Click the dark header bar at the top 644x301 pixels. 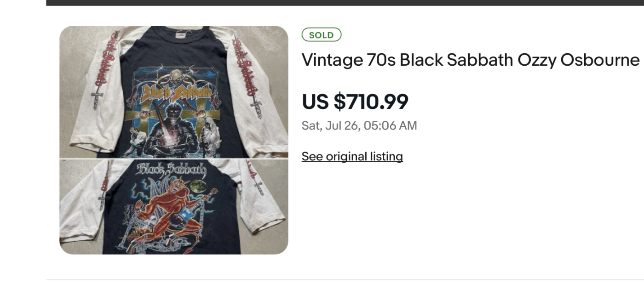[x=345, y=2]
